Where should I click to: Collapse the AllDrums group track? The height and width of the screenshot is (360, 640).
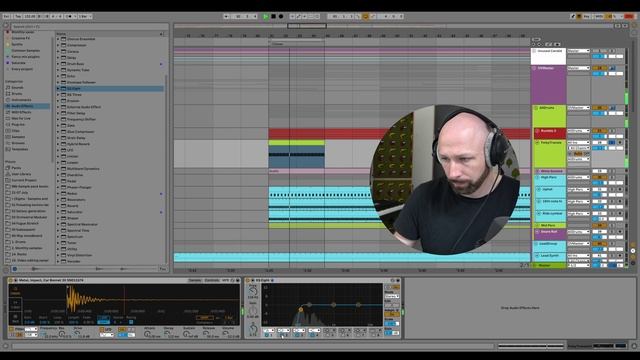click(536, 108)
